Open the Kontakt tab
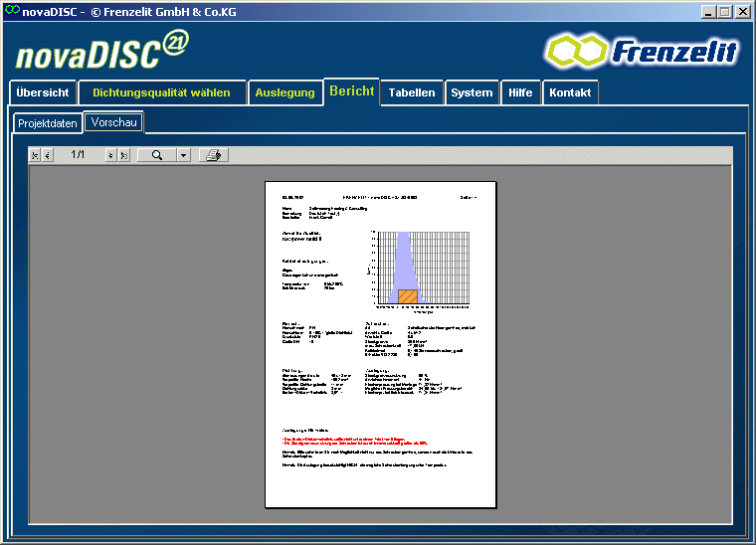756x545 pixels. point(570,92)
